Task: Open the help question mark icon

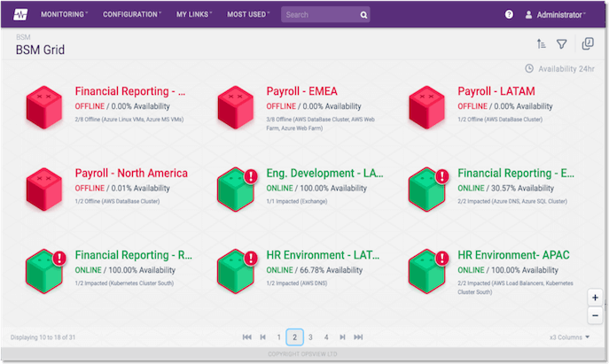Action: pos(509,15)
